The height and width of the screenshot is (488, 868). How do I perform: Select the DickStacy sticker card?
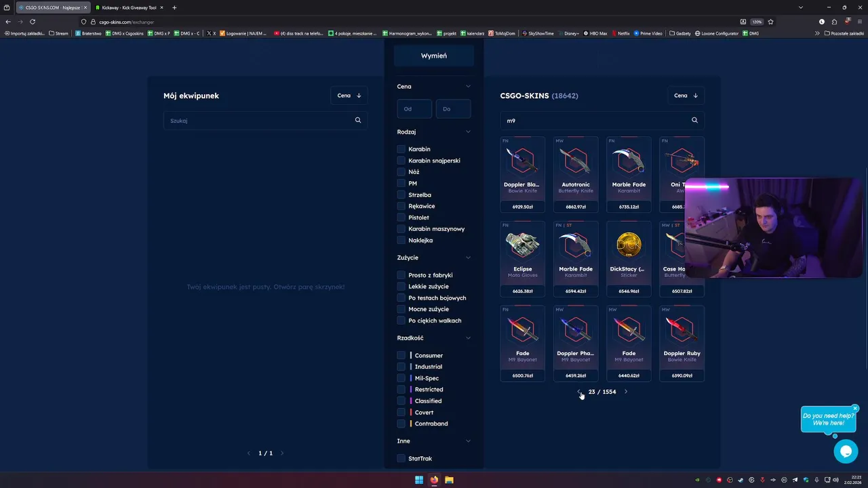(x=629, y=259)
